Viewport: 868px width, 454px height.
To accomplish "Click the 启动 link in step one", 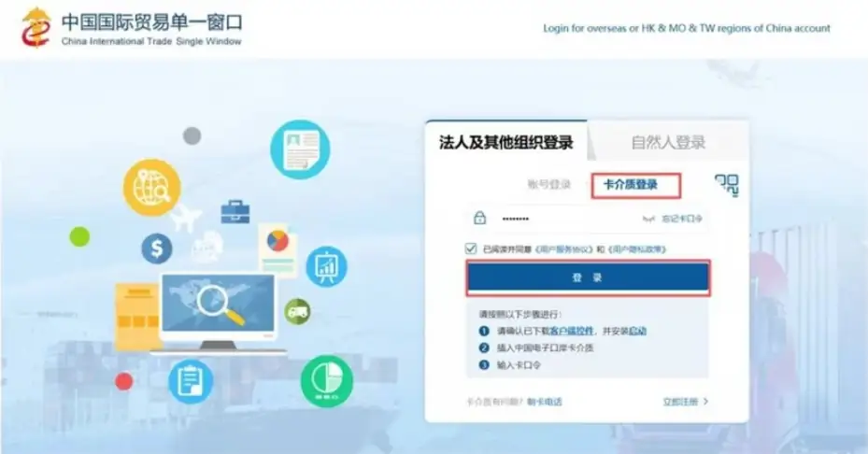I will tap(638, 331).
